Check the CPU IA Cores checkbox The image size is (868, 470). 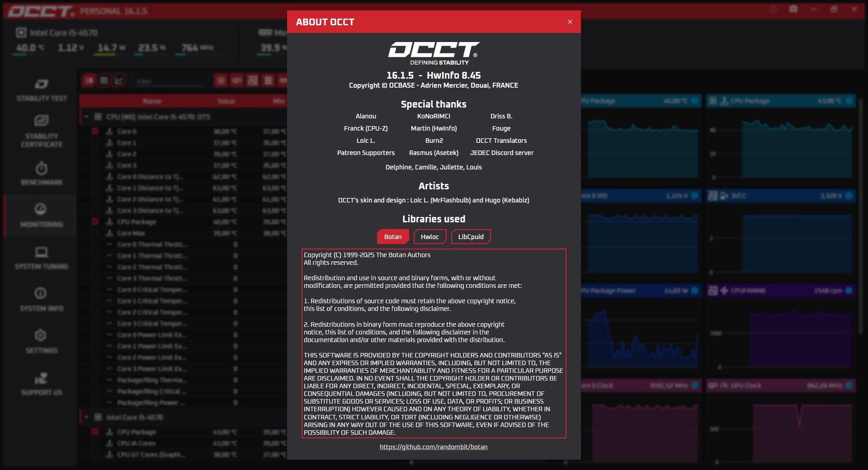(x=95, y=443)
